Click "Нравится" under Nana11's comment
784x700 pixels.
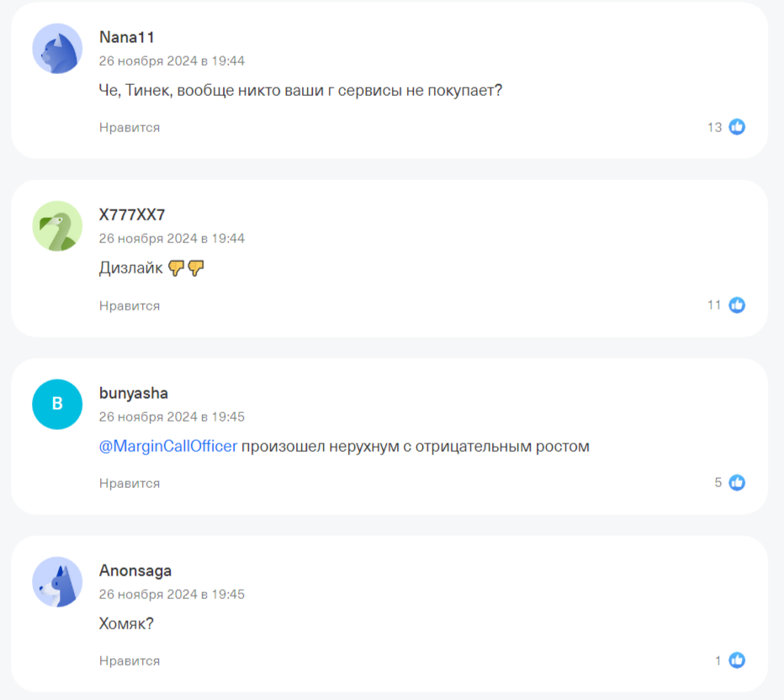point(130,127)
